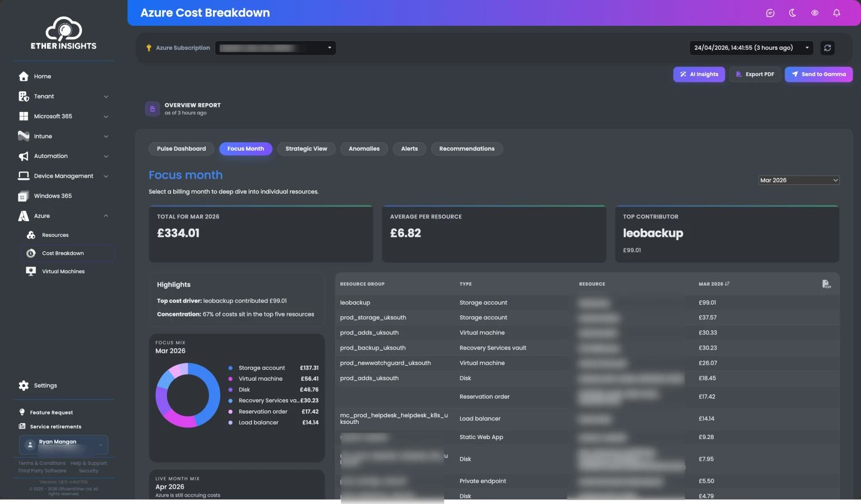Image resolution: width=861 pixels, height=504 pixels.
Task: Open the Alerts tab
Action: pos(410,149)
